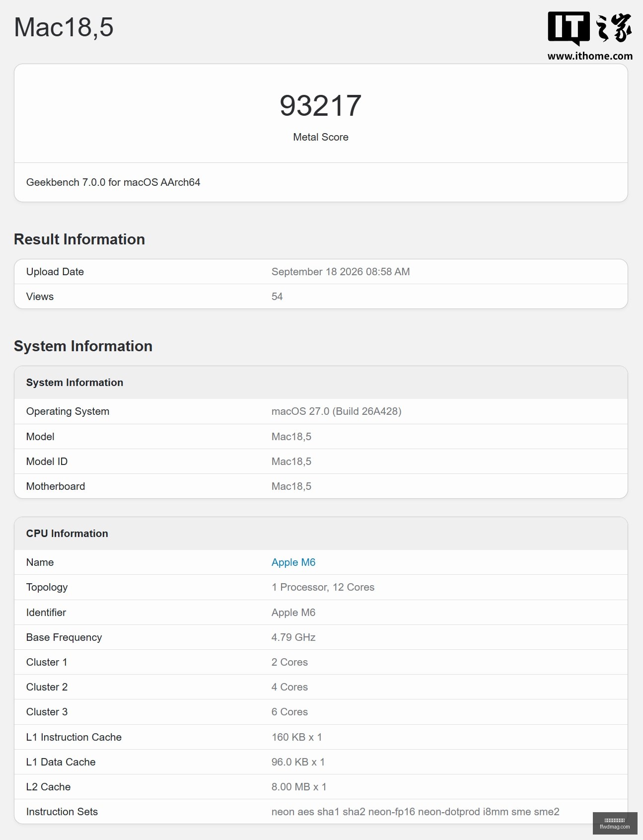Click the Base Frequency row label
Viewport: 643px width, 840px height.
64,637
